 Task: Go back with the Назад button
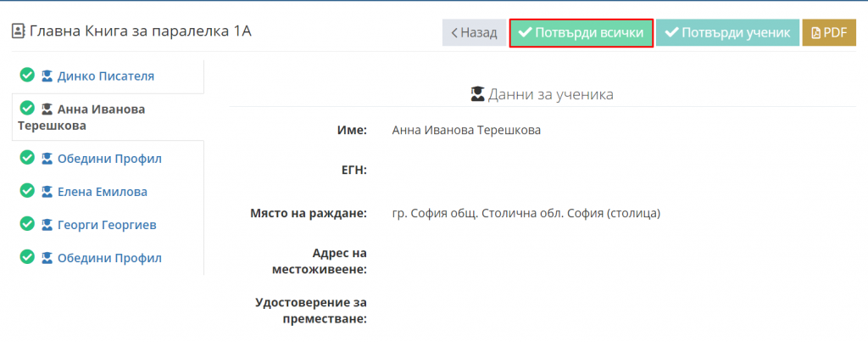pyautogui.click(x=474, y=33)
